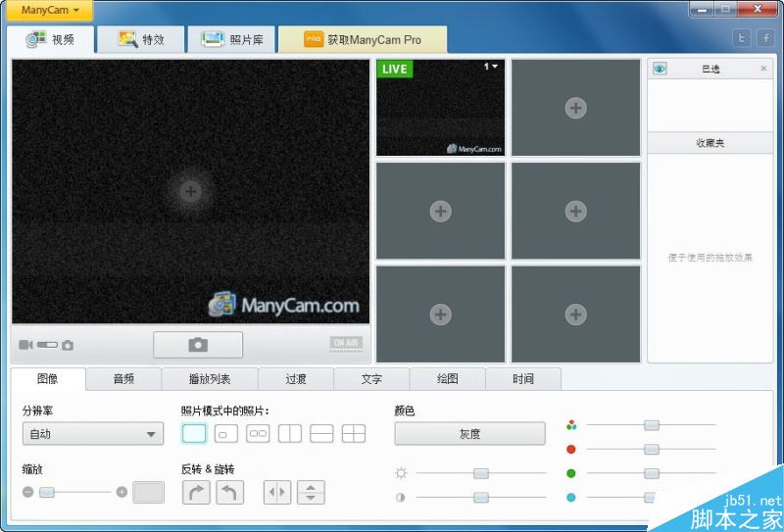Click the brightness slider handle
The image size is (784, 532).
(481, 473)
